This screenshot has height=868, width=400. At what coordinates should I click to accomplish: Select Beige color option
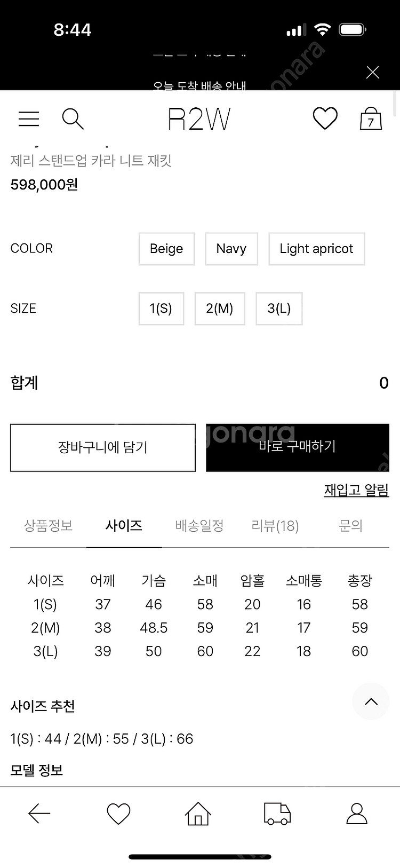coord(166,249)
